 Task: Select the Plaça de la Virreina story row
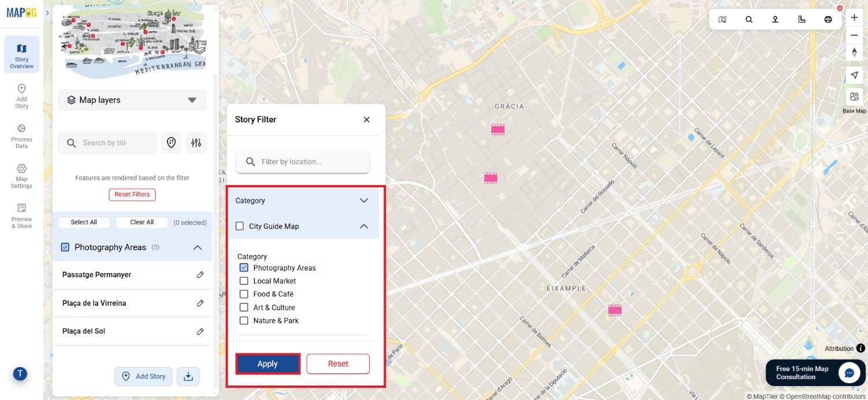[x=133, y=303]
